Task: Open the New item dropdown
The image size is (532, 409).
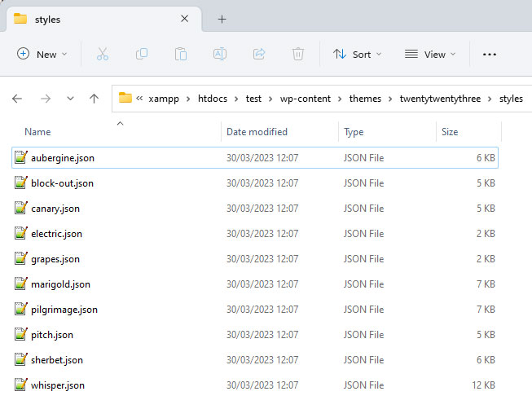Action: click(42, 54)
